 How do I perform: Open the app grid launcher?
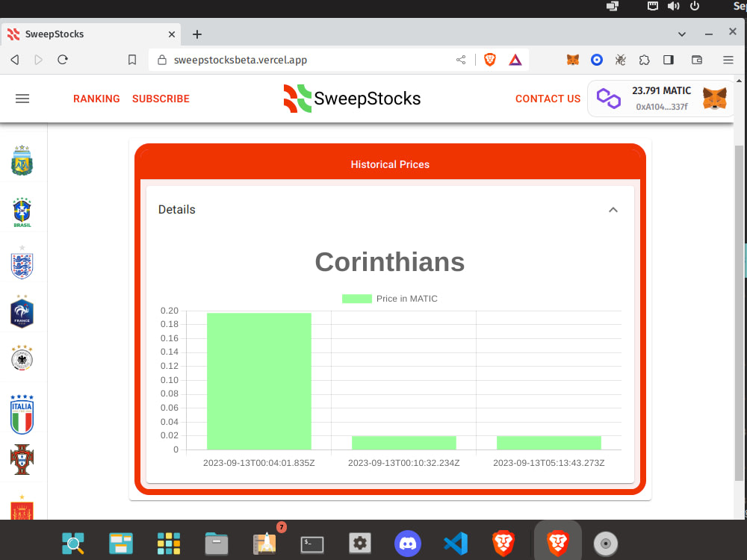pyautogui.click(x=169, y=544)
